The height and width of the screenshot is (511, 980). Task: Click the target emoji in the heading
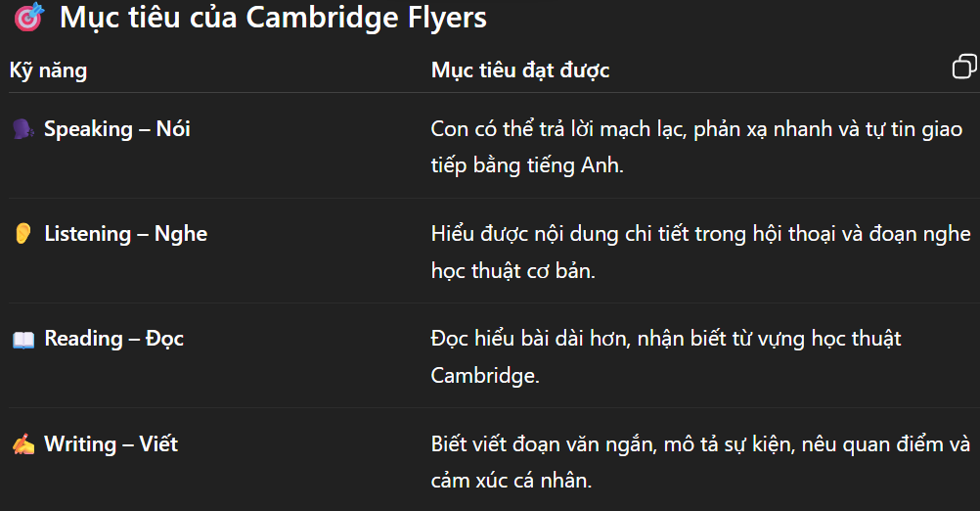pyautogui.click(x=29, y=18)
